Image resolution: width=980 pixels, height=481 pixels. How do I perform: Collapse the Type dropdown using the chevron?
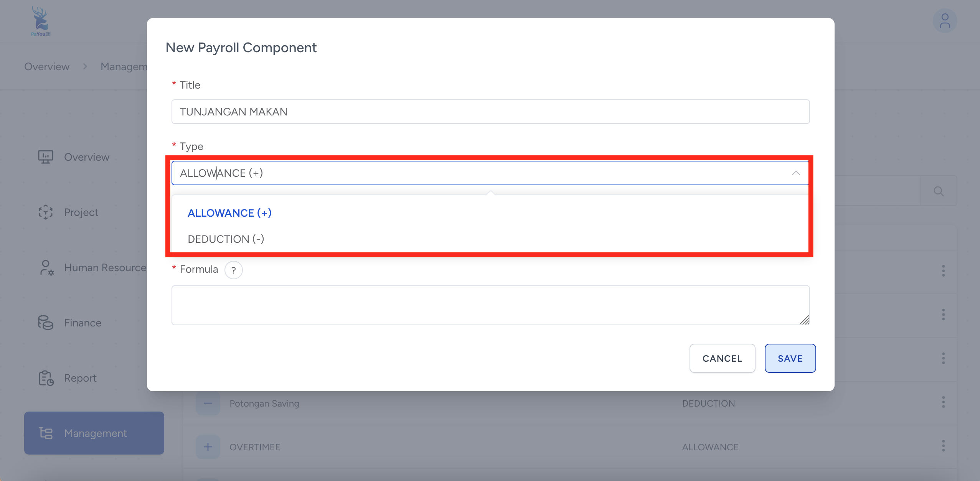coord(796,173)
